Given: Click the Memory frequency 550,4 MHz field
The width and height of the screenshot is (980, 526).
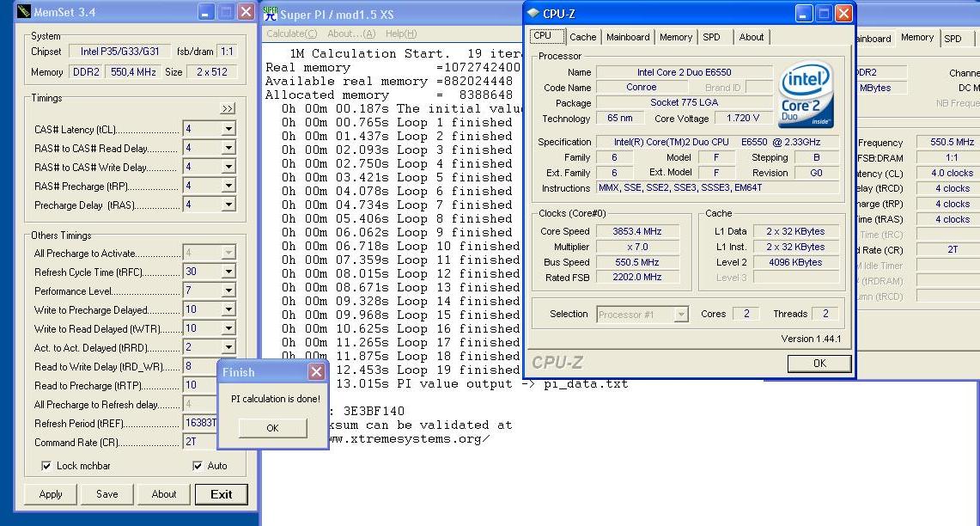Looking at the screenshot, I should 133,72.
